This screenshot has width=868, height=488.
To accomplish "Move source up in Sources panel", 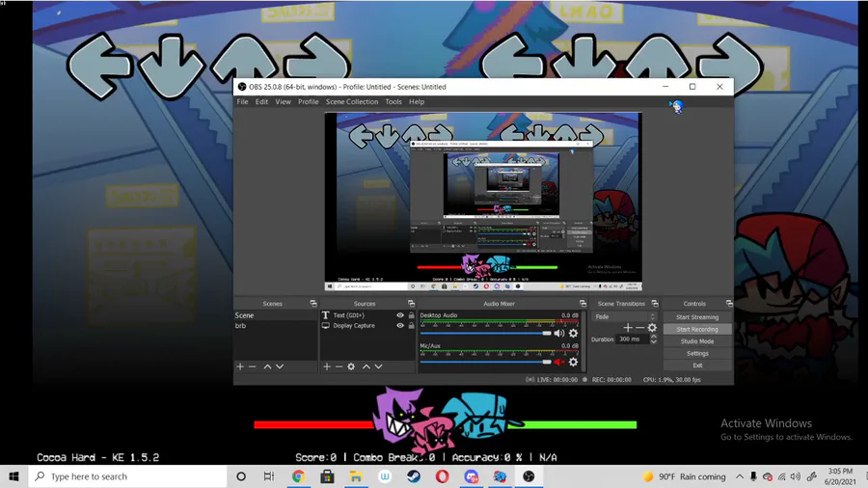I will 366,366.
